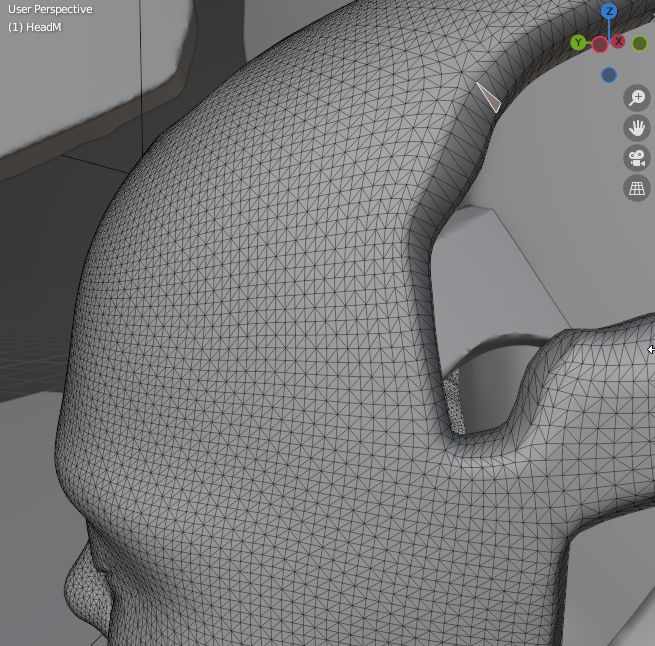Click the zoom magnifier viewport icon
The image size is (655, 646).
click(637, 98)
